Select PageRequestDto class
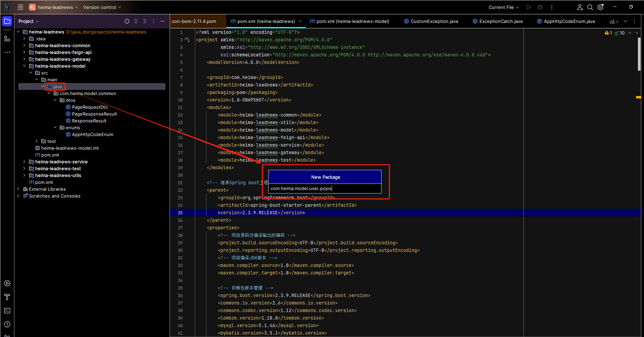 90,107
